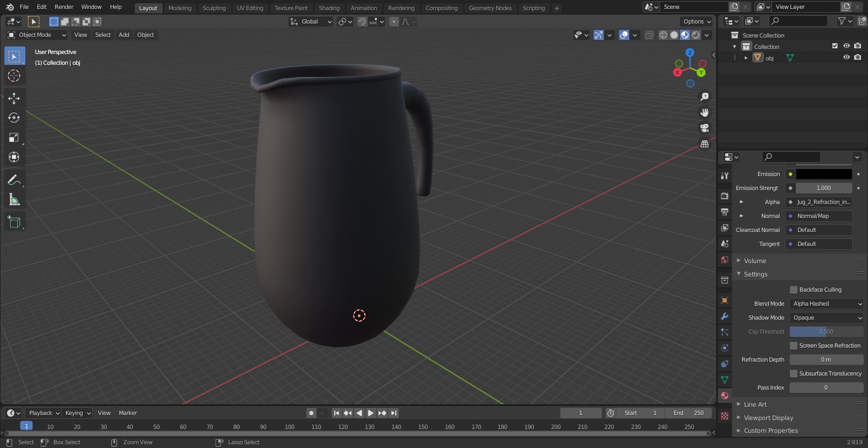The image size is (868, 448).
Task: Switch to the Sculpting workspace tab
Action: 214,8
